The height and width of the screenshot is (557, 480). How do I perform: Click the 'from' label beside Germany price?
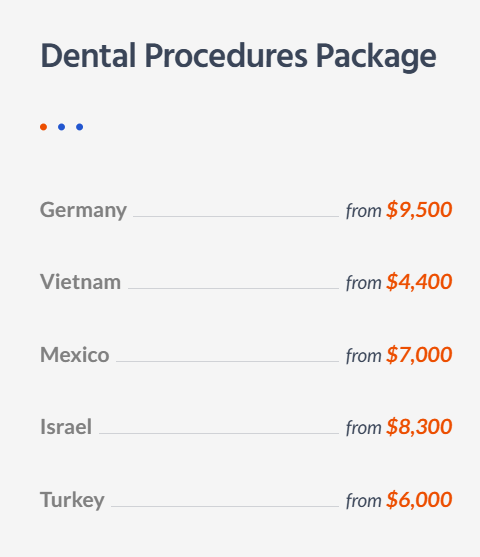click(x=363, y=211)
